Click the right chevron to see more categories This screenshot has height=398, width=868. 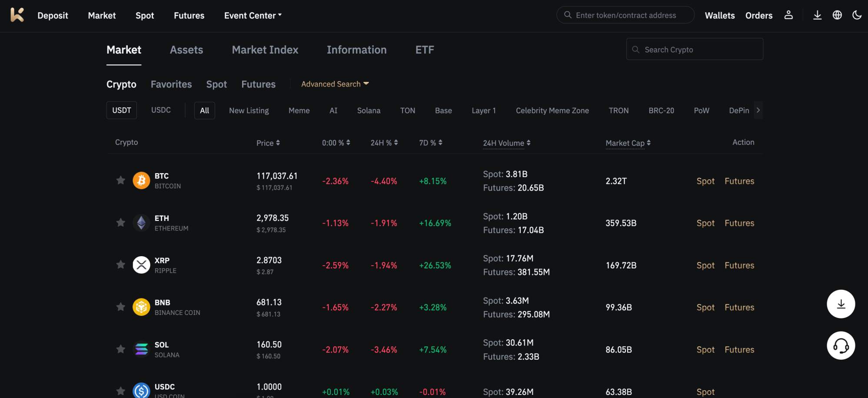[x=758, y=110]
